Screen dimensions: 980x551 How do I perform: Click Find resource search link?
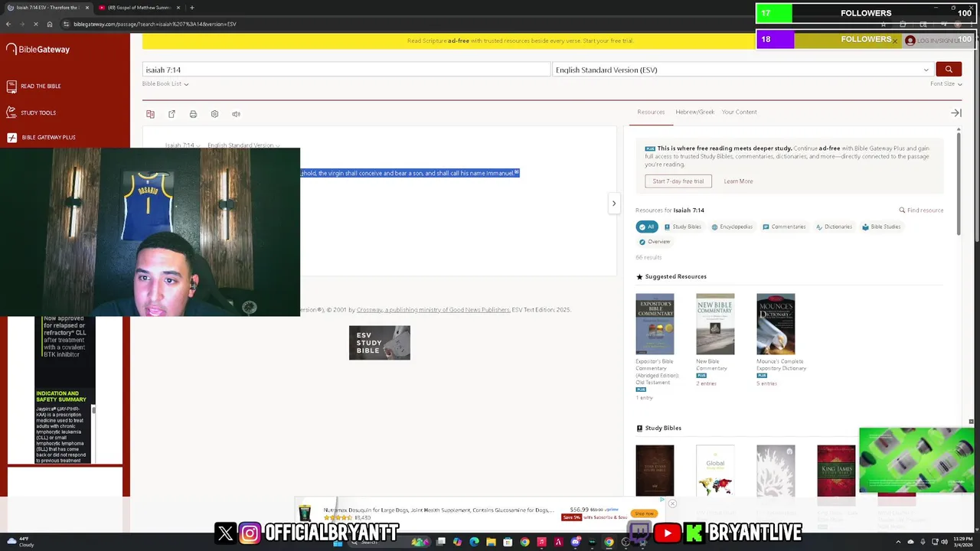[x=921, y=210]
